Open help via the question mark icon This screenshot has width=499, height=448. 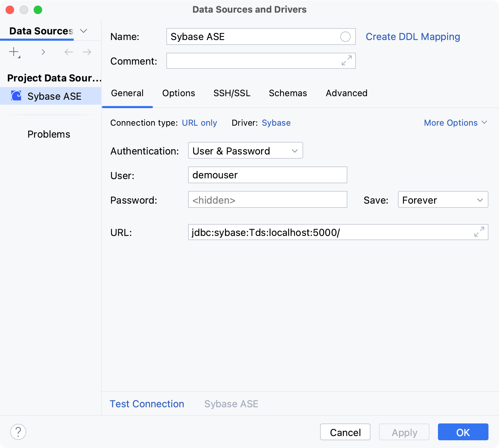pyautogui.click(x=18, y=432)
